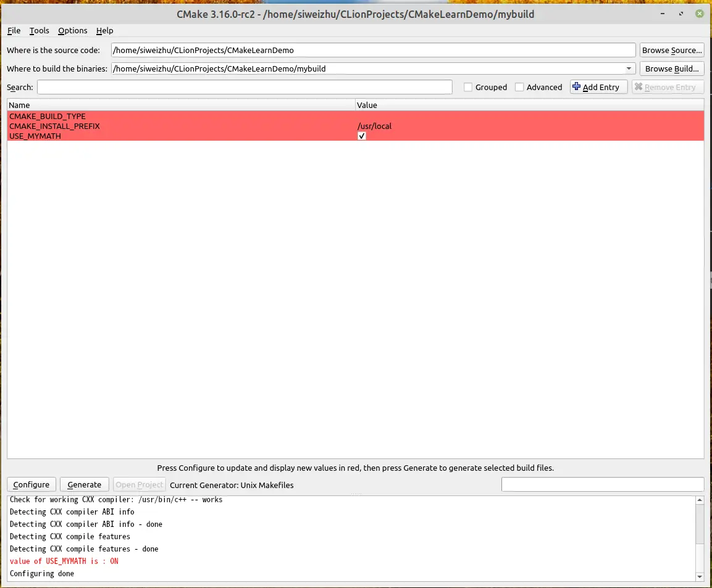Click the output log scrollbar down arrow
The height and width of the screenshot is (588, 712).
tap(700, 577)
